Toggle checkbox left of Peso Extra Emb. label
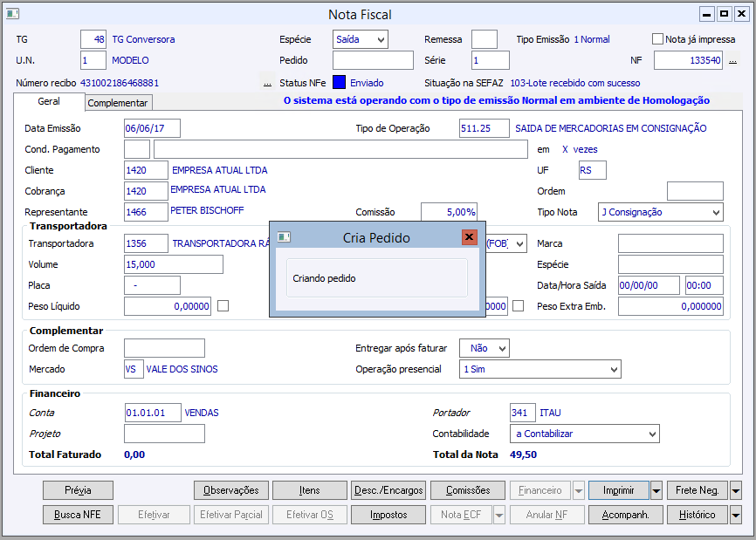Image resolution: width=756 pixels, height=540 pixels. [519, 306]
